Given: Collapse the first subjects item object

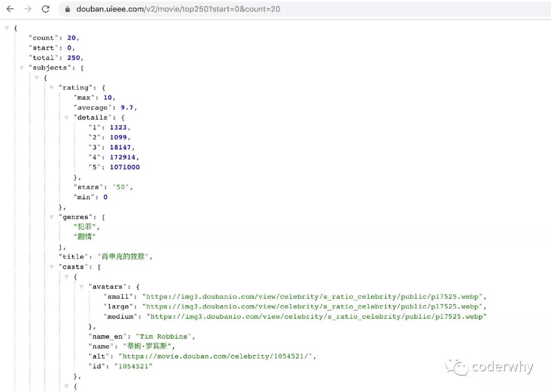Looking at the screenshot, I should [37, 77].
